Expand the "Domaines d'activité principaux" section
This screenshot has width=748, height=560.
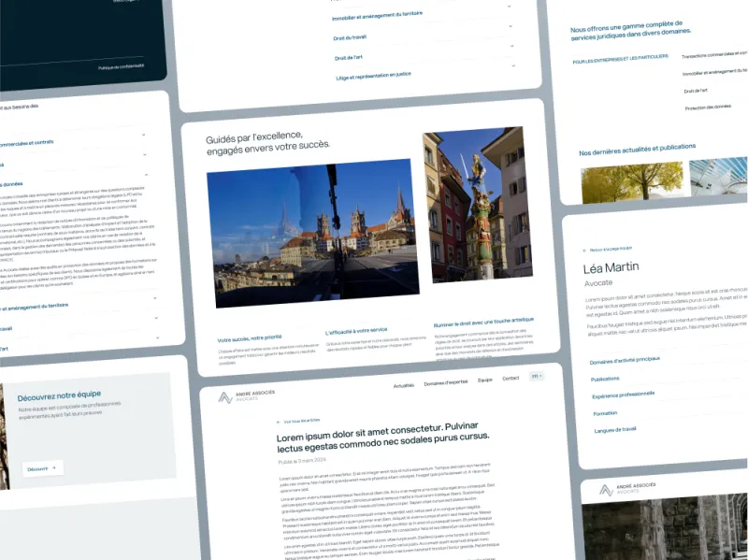[625, 360]
